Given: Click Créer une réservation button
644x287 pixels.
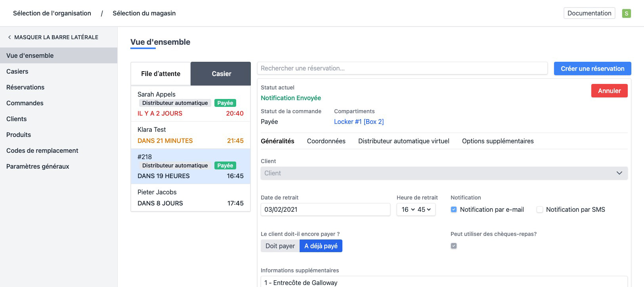Looking at the screenshot, I should (592, 68).
